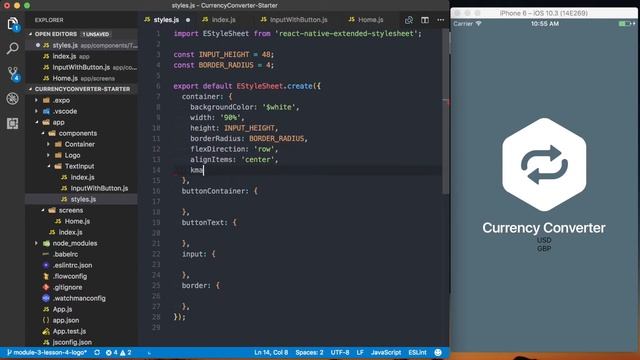Screen dimensions: 640x360
Task: Open the app.json file
Action: [x=82, y=320]
